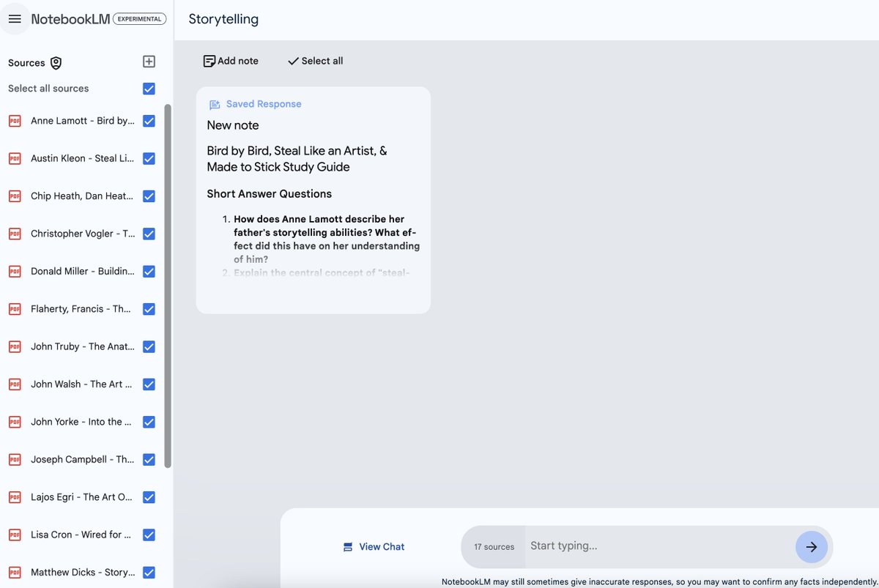Open John Truby - The Anatomy source

83,346
